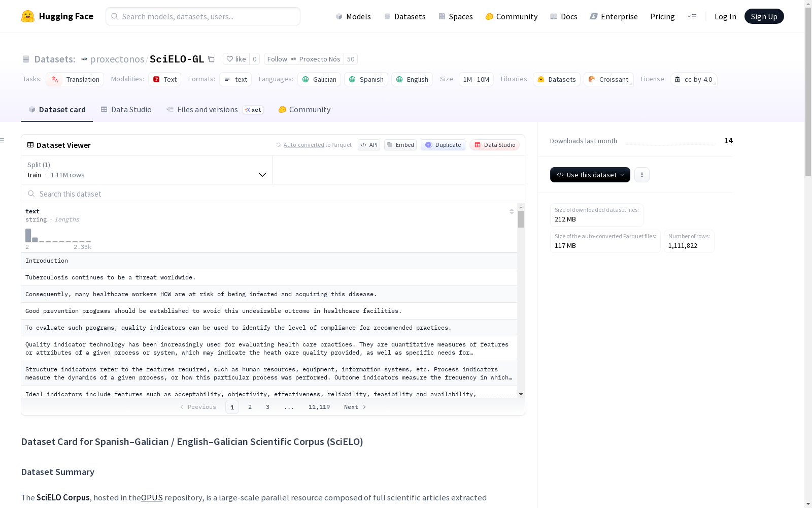The width and height of the screenshot is (812, 508).
Task: Click the viewer scroll down arrow
Action: click(521, 394)
